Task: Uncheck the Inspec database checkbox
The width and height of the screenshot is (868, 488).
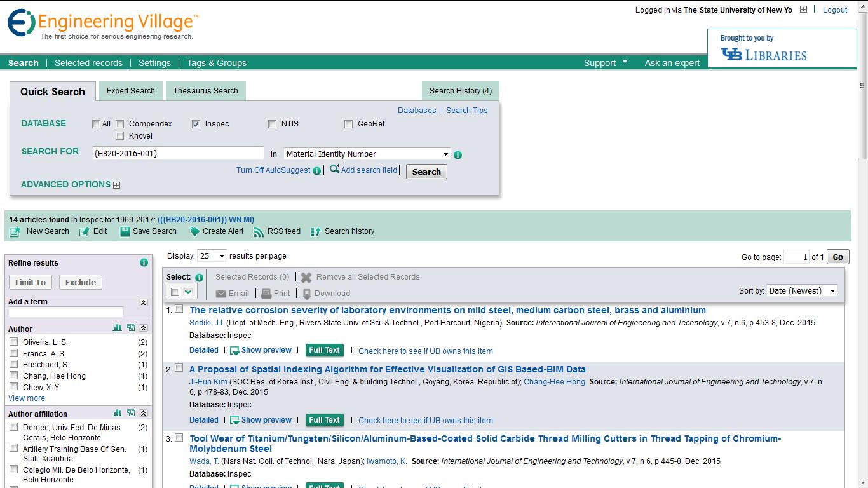Action: click(196, 124)
